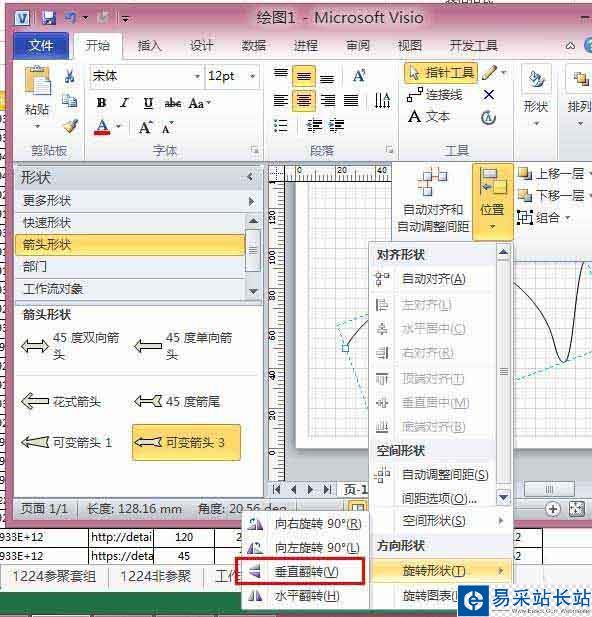
Task: Select the align bottom icon
Action: (x=327, y=78)
